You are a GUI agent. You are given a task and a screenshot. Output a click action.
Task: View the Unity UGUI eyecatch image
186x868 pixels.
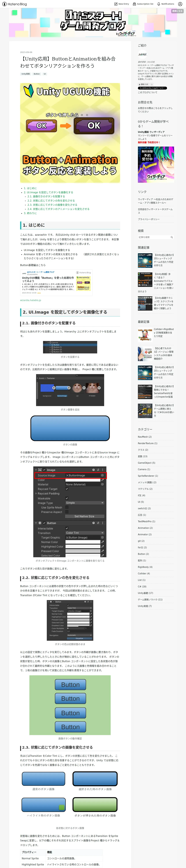point(70,133)
